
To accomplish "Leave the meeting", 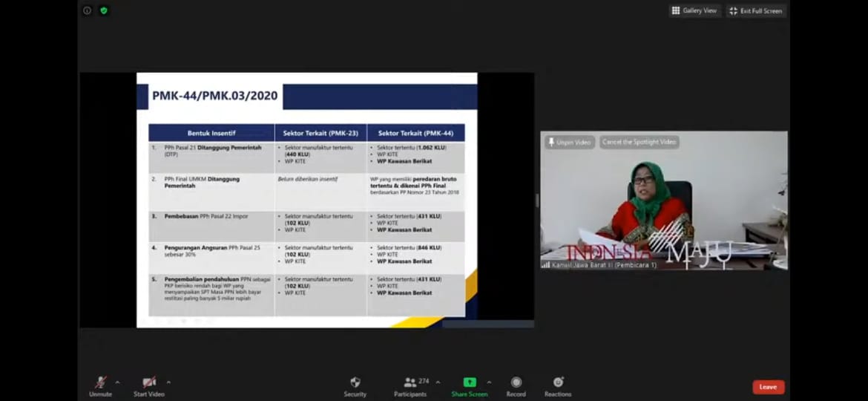I will (x=768, y=387).
